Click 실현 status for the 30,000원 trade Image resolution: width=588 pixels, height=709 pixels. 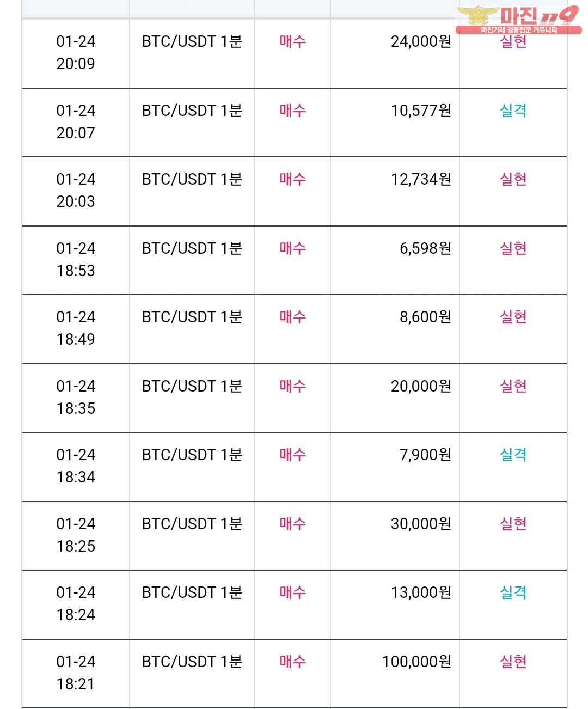pos(513,524)
